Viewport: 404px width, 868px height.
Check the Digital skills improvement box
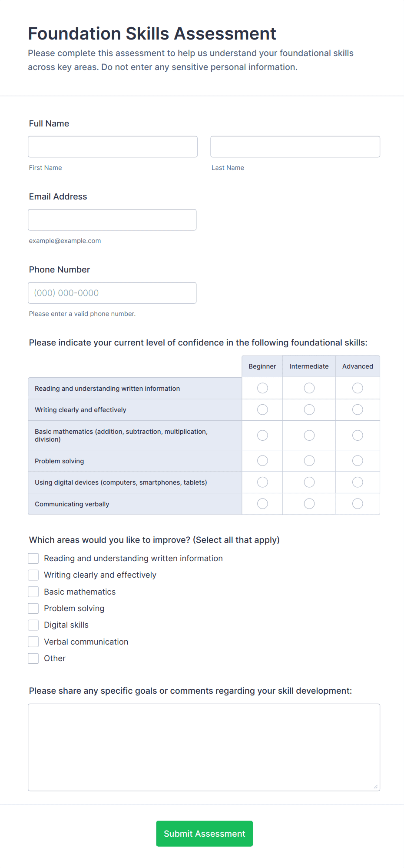33,625
